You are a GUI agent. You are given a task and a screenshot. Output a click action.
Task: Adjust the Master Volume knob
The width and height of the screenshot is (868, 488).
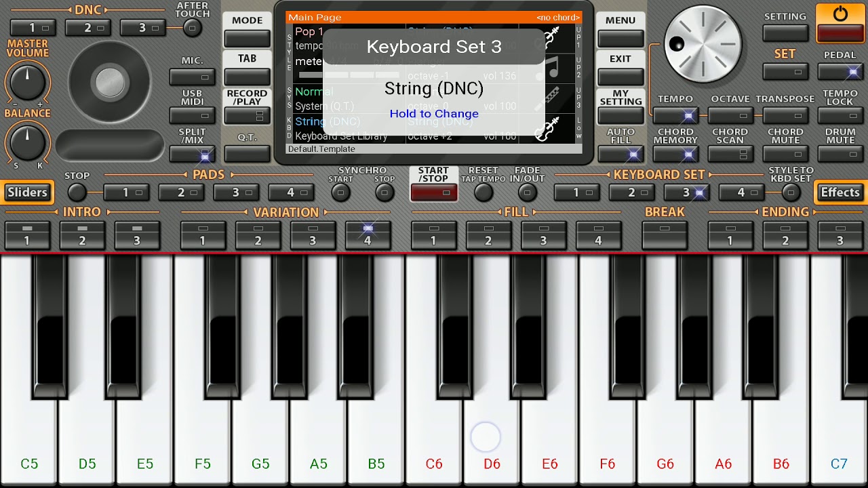pos(28,83)
